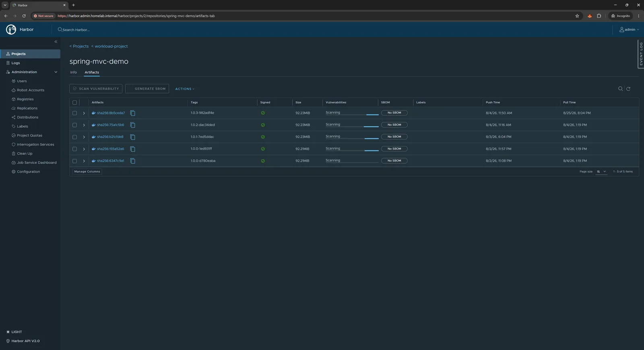Check the box for sha256:8b5ceda7
This screenshot has width=644, height=350.
(74, 113)
